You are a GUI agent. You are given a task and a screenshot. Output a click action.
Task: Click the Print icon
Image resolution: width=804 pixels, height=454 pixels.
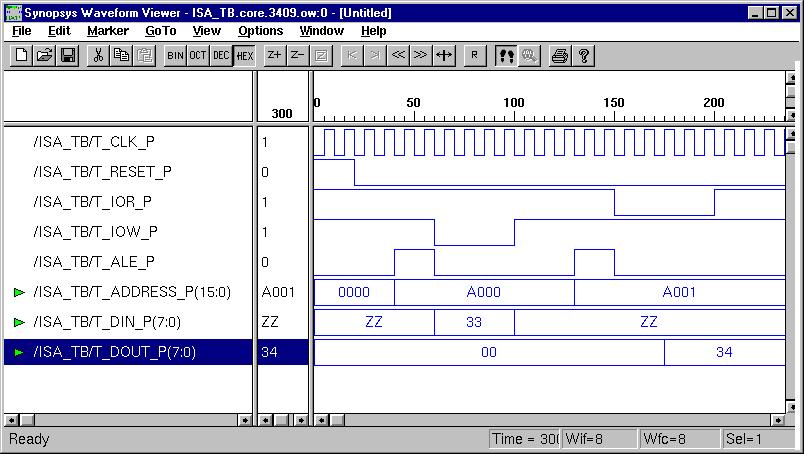pos(560,55)
